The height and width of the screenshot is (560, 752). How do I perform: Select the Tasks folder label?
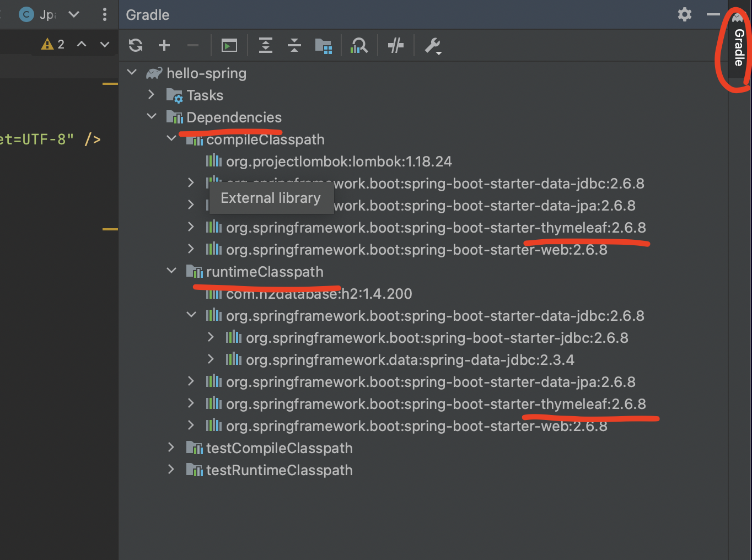(205, 95)
